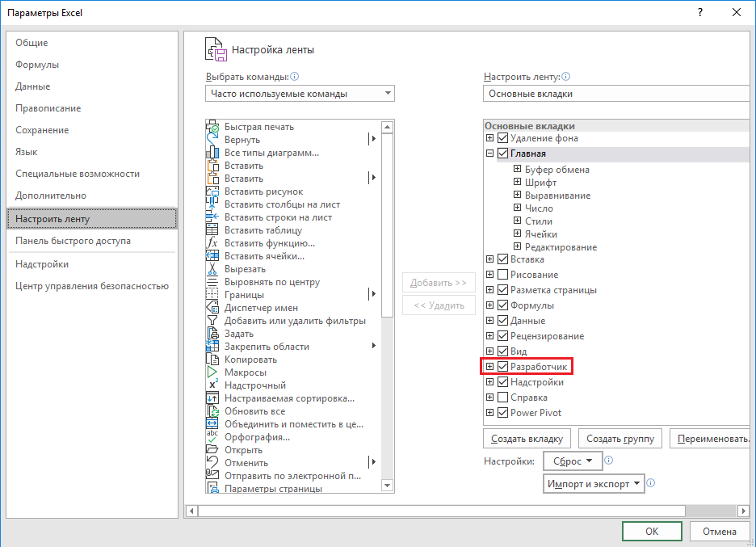Click the Создать группу button
Image resolution: width=756 pixels, height=547 pixels.
(620, 439)
